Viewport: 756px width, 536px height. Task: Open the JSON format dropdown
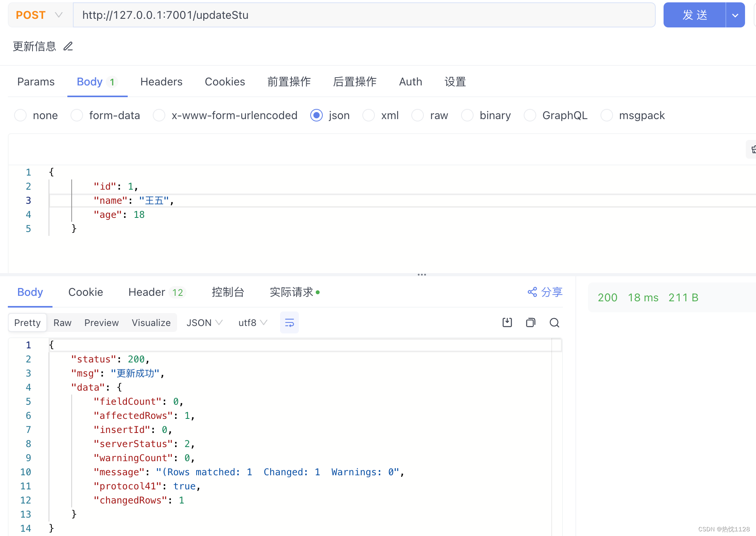coord(204,322)
